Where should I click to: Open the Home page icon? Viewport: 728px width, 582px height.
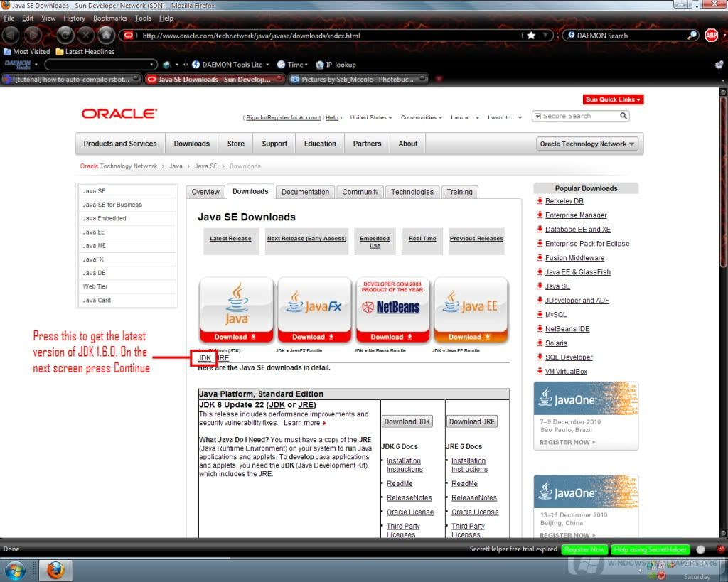click(x=107, y=35)
